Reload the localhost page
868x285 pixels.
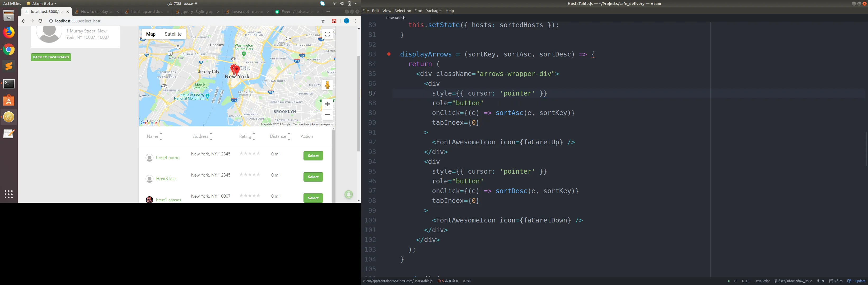(40, 21)
